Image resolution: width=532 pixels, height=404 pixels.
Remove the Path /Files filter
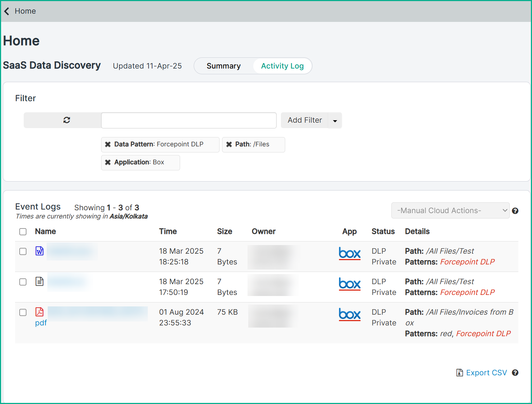(x=229, y=144)
